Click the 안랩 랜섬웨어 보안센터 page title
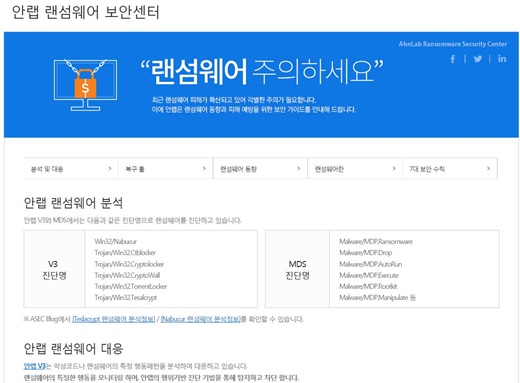 pos(86,12)
